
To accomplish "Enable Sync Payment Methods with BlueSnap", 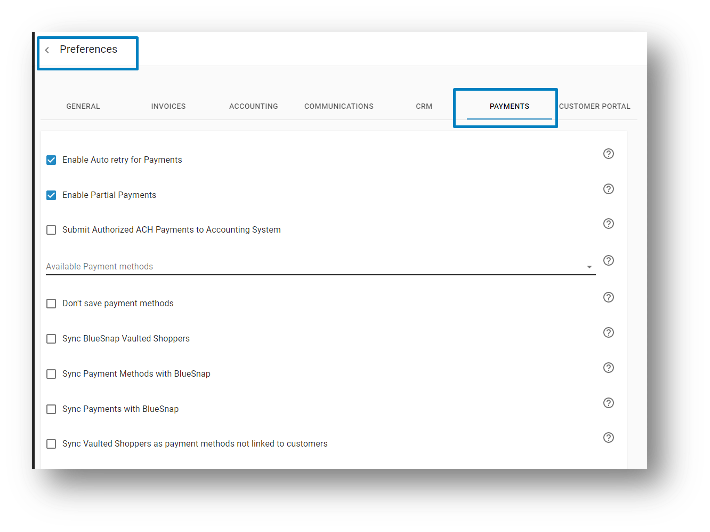I will click(51, 374).
